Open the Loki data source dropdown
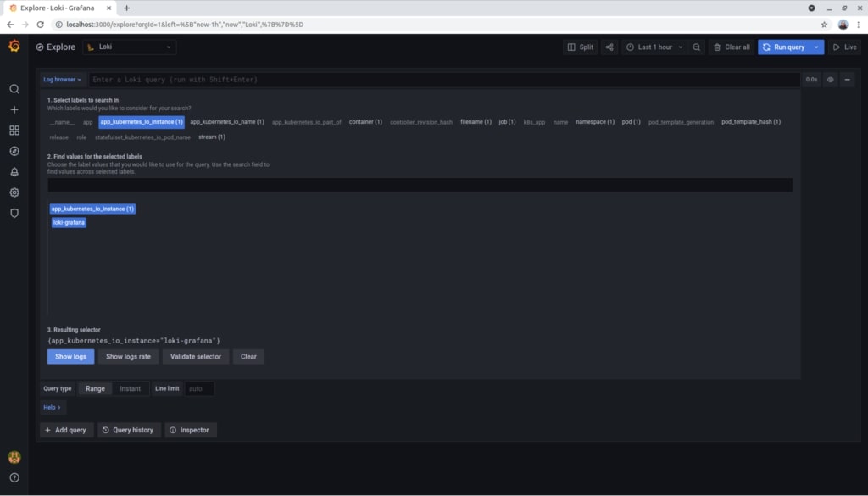The image size is (868, 496). pyautogui.click(x=130, y=47)
